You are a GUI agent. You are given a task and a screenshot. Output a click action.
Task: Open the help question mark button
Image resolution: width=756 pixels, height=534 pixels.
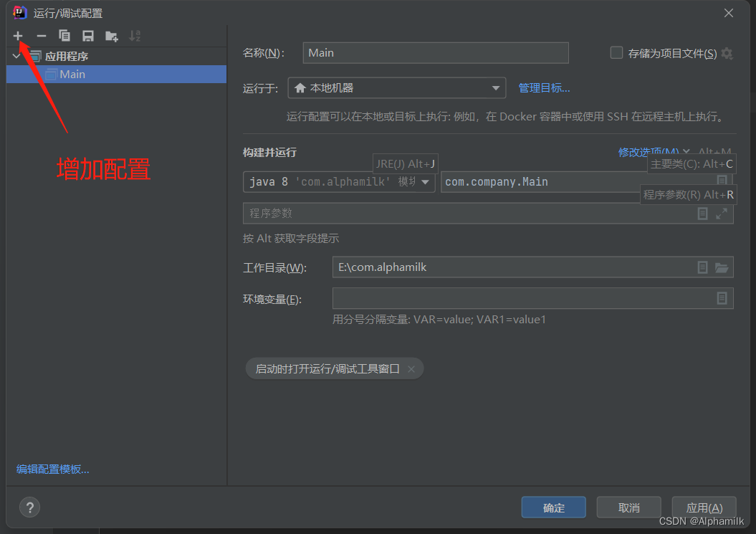29,507
